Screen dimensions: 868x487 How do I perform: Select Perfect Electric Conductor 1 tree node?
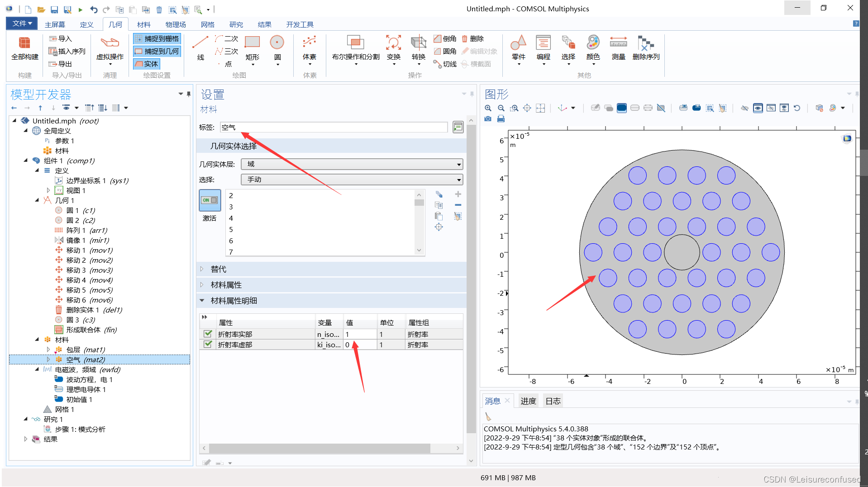[x=81, y=389]
